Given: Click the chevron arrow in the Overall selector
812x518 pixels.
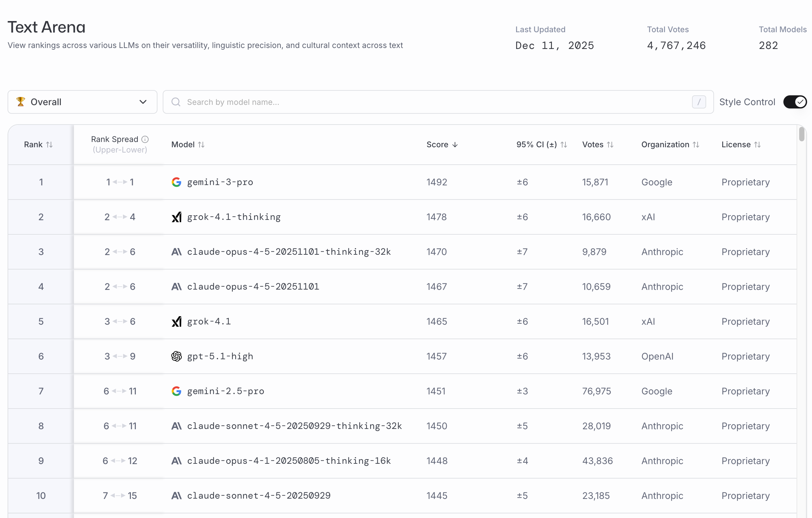Looking at the screenshot, I should (143, 102).
